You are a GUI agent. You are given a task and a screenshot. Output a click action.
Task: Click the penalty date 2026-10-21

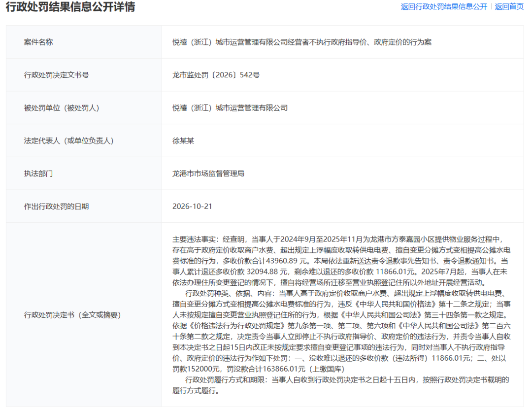(192, 206)
